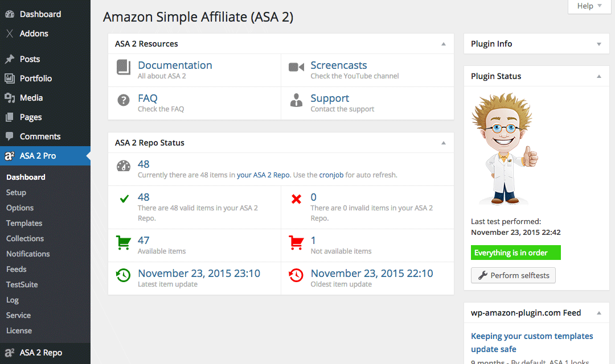615x364 pixels.
Task: Click the red cart not available icon
Action: [x=296, y=242]
